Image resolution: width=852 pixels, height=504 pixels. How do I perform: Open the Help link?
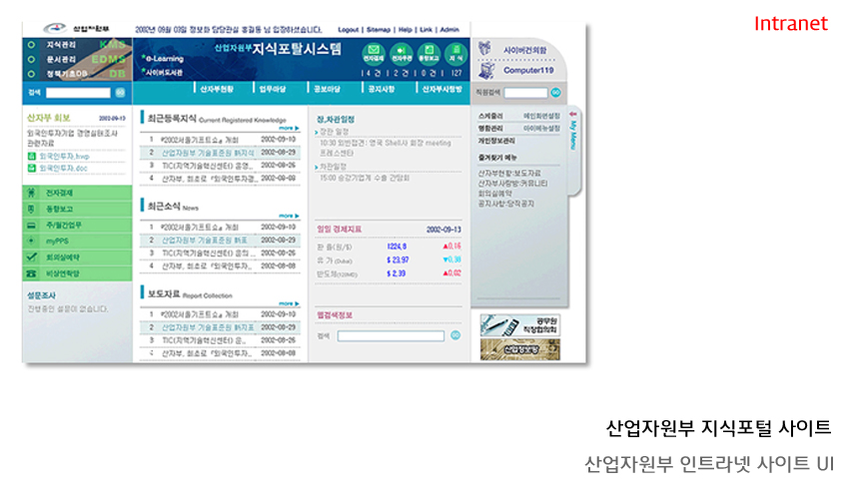click(405, 30)
